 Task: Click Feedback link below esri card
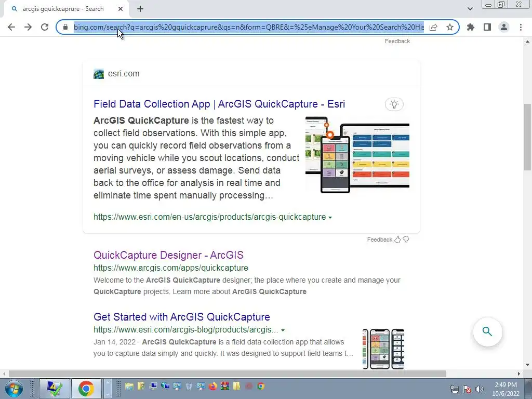379,240
